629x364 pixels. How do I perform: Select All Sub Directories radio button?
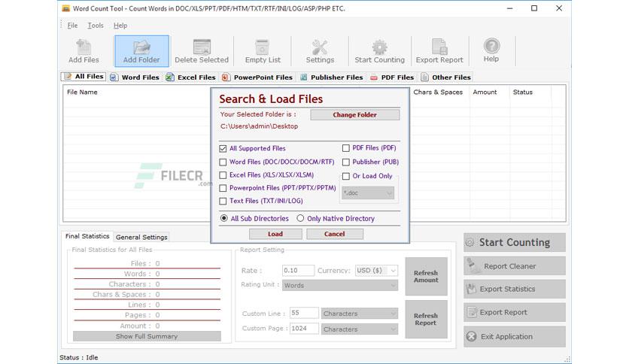224,219
